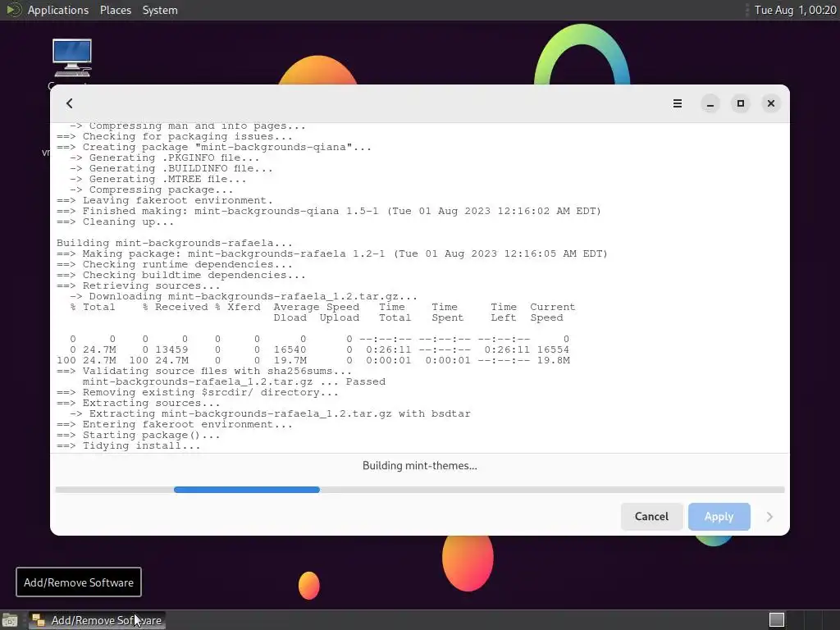
Task: Click the 'Compressing package...' line
Action: (152, 190)
